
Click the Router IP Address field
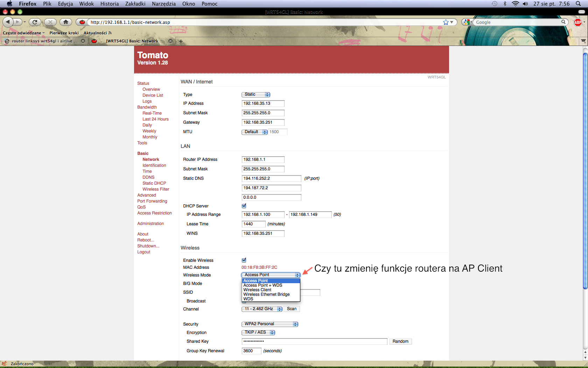click(263, 159)
